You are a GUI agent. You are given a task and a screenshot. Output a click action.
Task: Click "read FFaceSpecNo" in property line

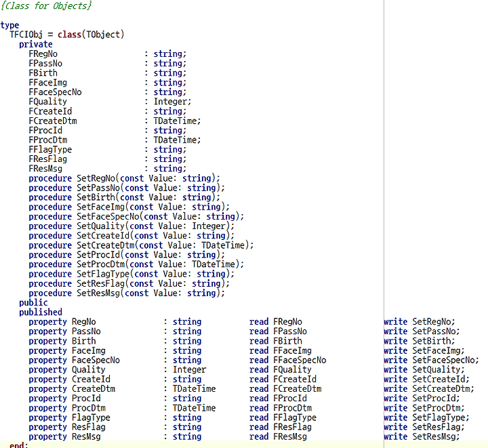pyautogui.click(x=288, y=361)
